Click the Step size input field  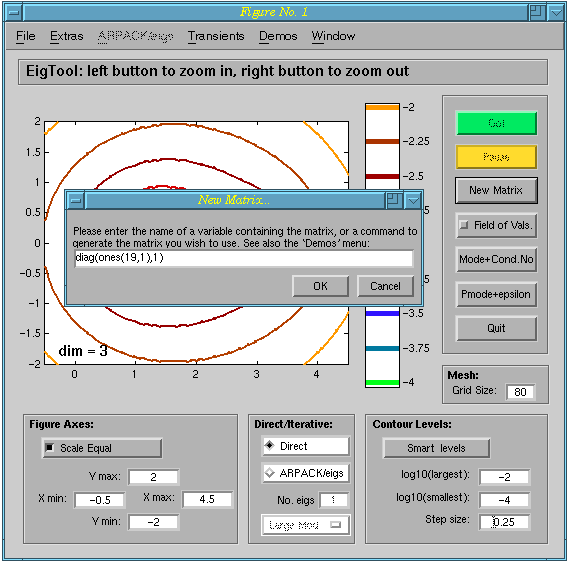[x=504, y=522]
